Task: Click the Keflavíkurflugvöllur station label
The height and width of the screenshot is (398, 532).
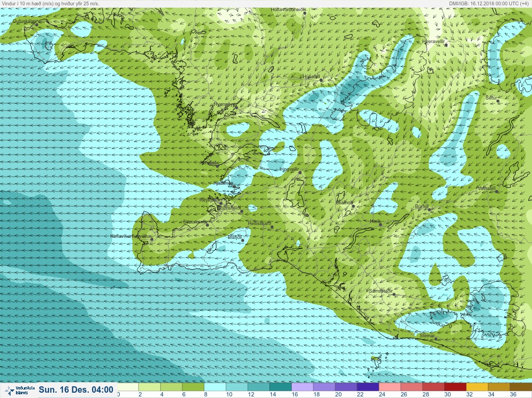Action: (131, 236)
